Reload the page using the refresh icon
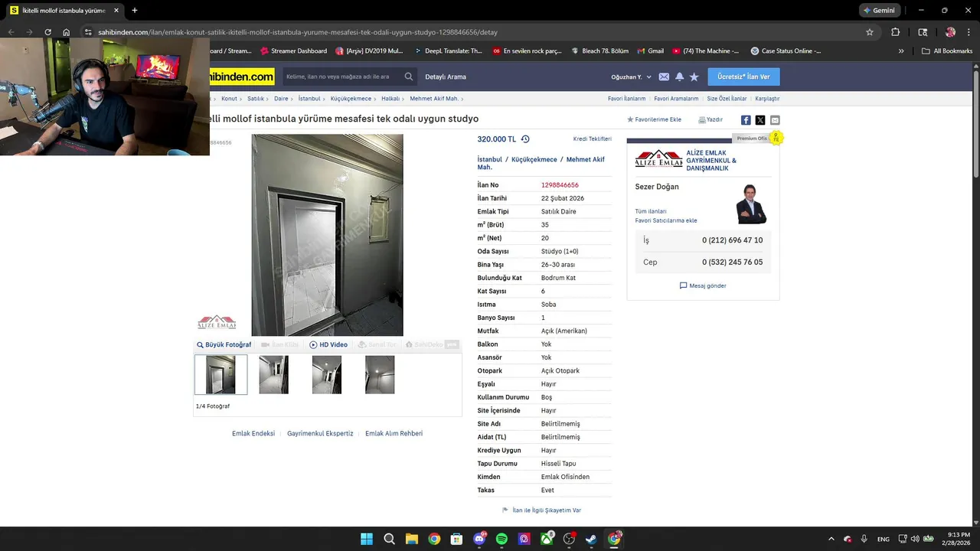Screen dimensions: 980x551 click(x=47, y=32)
